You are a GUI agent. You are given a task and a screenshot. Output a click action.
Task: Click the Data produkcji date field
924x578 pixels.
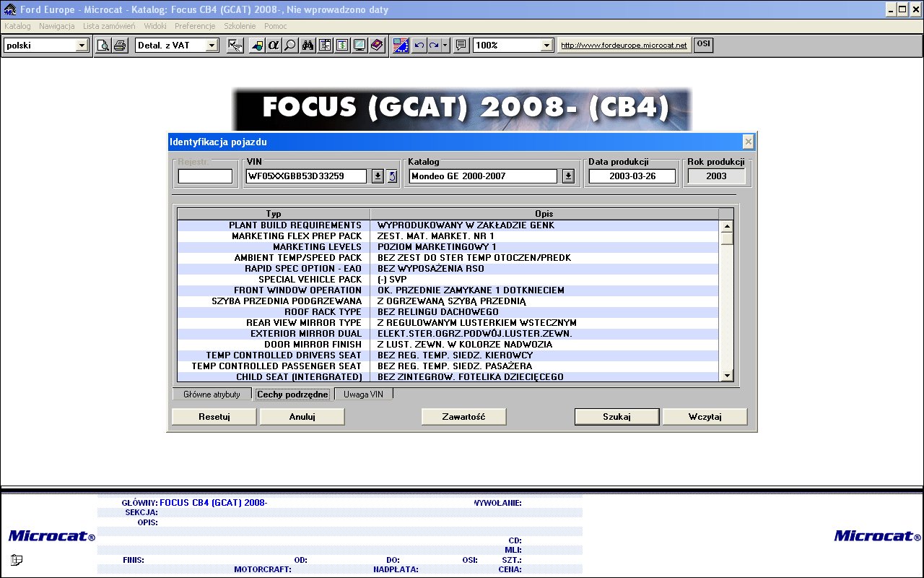click(x=632, y=176)
